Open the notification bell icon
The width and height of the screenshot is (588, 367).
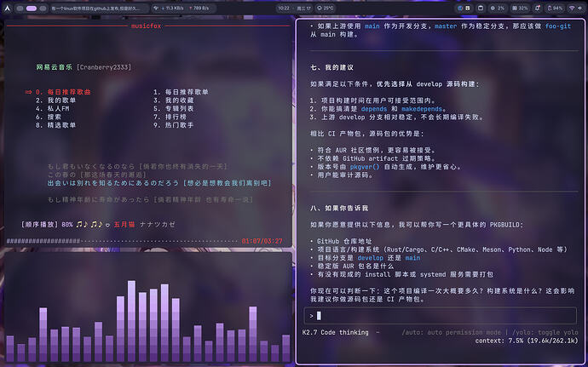[538, 9]
